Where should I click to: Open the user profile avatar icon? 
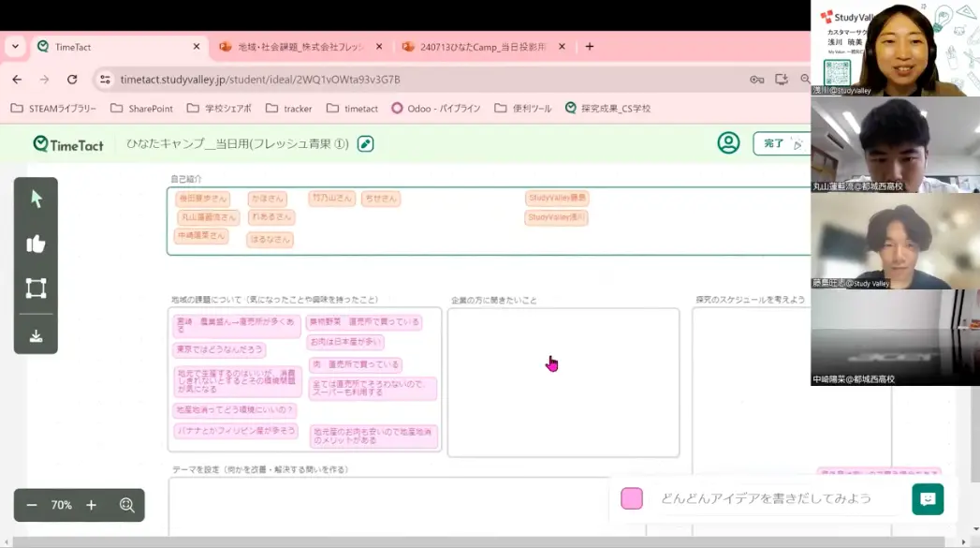(x=728, y=143)
